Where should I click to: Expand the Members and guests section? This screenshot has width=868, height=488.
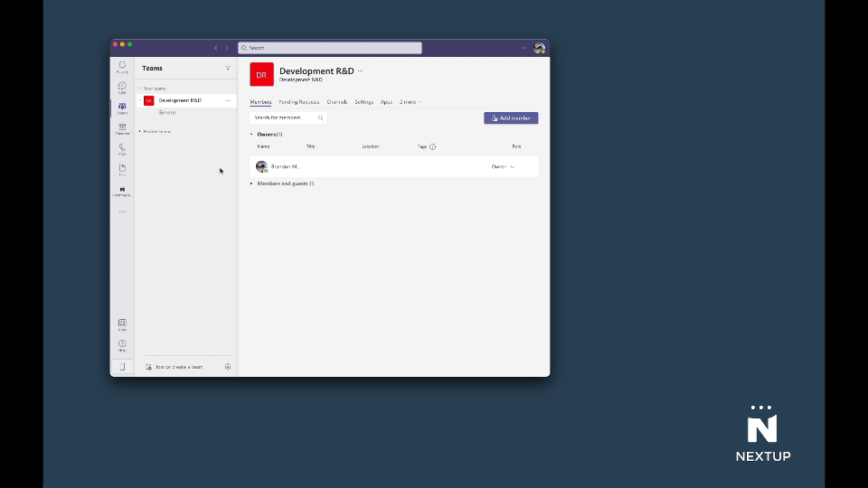(251, 183)
